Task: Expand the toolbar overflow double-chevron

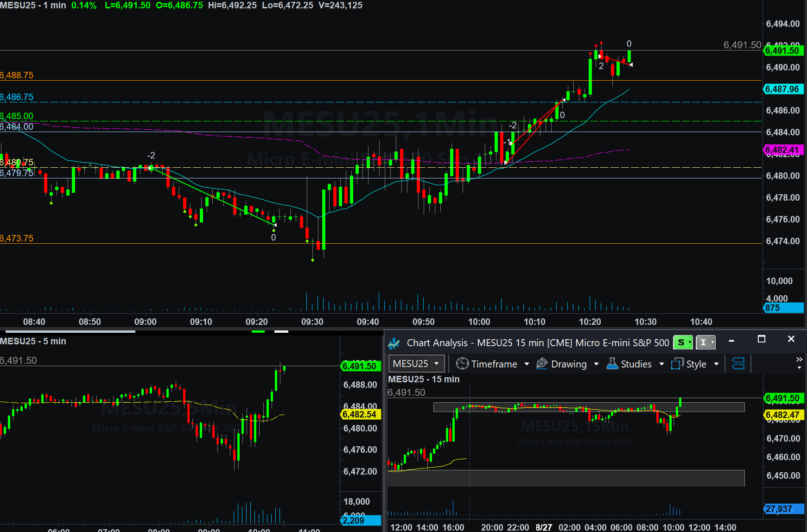Action: [x=799, y=360]
